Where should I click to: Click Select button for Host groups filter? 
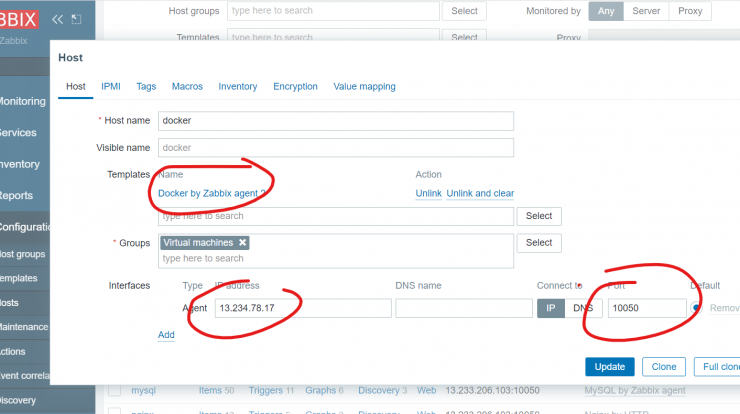point(464,11)
